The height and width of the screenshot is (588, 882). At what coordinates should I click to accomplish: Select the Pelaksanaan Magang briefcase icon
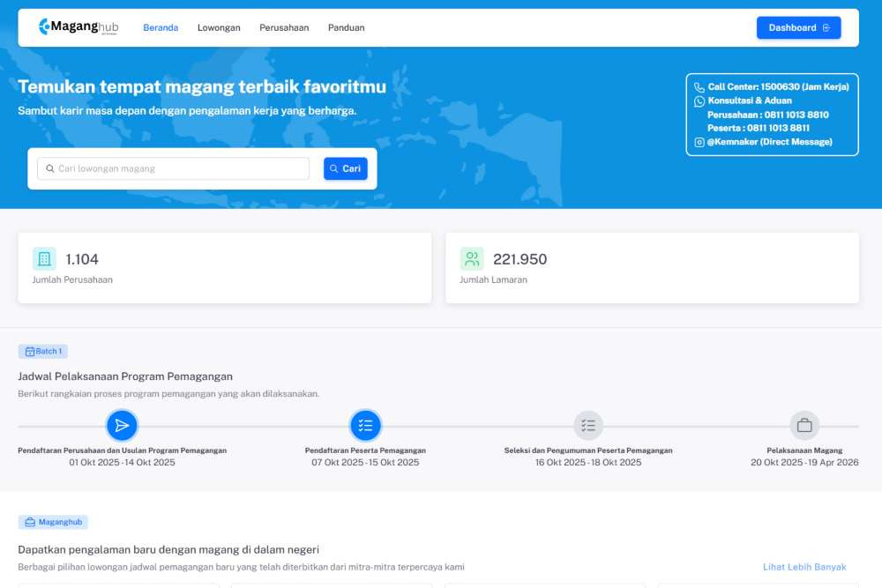point(804,426)
